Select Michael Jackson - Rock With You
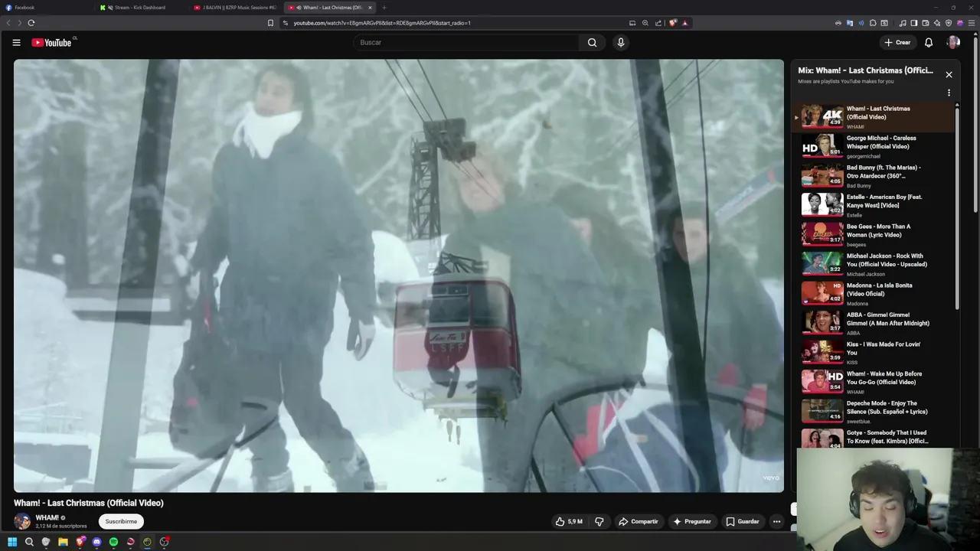Image resolution: width=980 pixels, height=551 pixels. coord(873,265)
